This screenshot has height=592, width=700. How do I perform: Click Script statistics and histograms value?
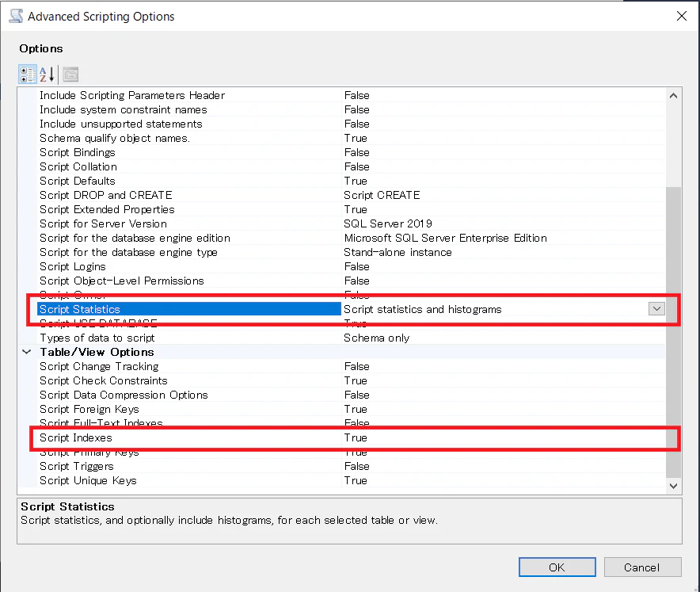pos(423,309)
